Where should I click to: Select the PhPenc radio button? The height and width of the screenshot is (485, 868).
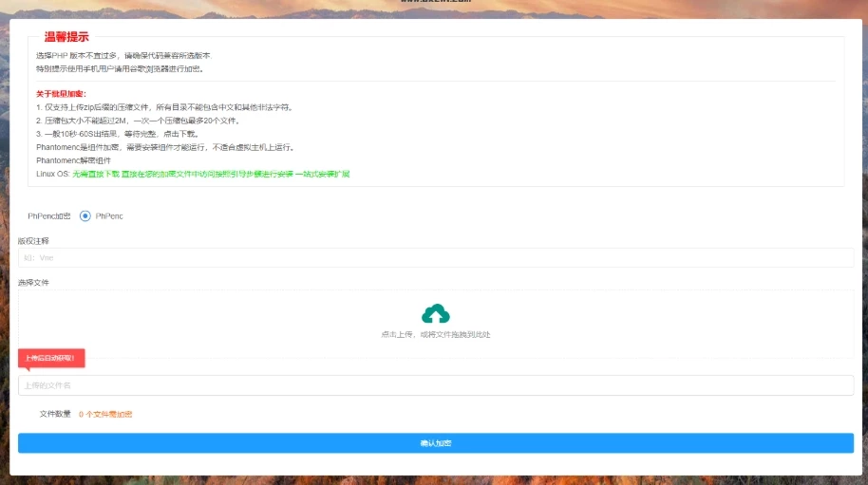click(x=85, y=216)
